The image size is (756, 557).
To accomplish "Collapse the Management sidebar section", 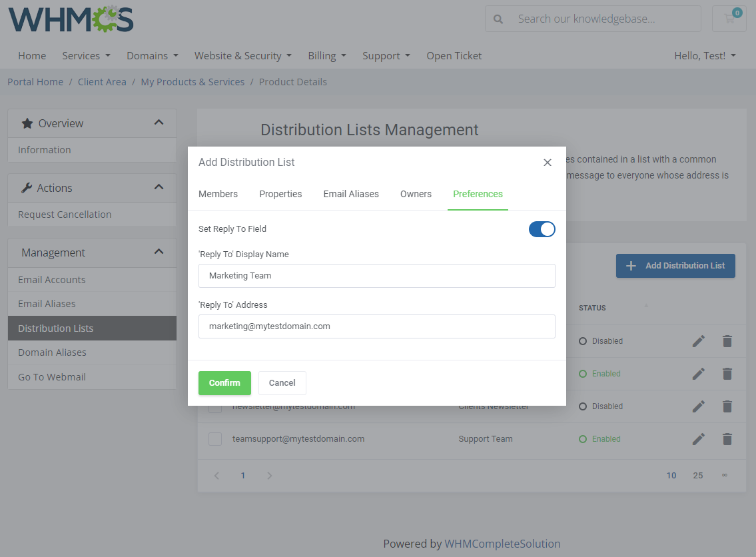I will pyautogui.click(x=159, y=253).
